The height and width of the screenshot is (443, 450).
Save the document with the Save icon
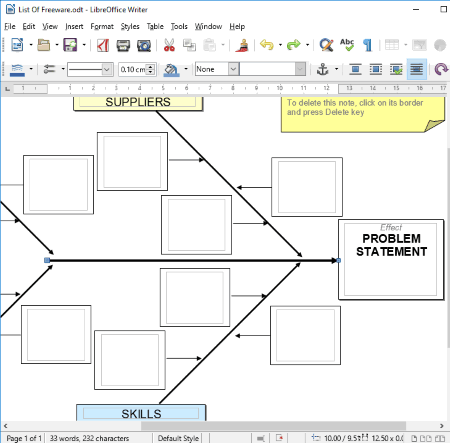click(x=70, y=45)
